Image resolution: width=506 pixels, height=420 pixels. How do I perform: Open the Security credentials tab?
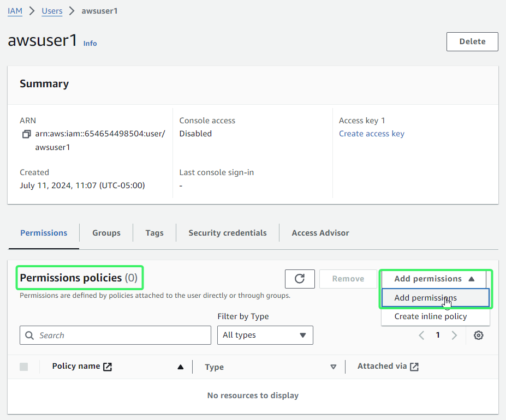point(228,233)
